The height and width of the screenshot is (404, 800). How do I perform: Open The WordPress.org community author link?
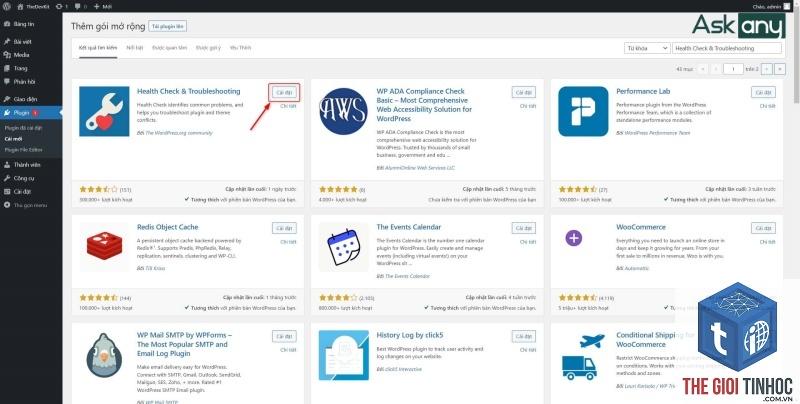point(178,133)
